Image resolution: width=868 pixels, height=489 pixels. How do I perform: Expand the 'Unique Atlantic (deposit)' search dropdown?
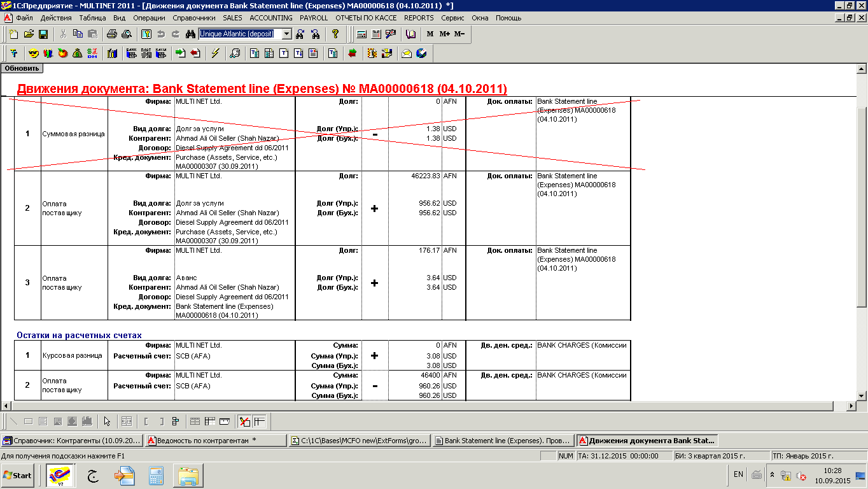click(x=286, y=34)
